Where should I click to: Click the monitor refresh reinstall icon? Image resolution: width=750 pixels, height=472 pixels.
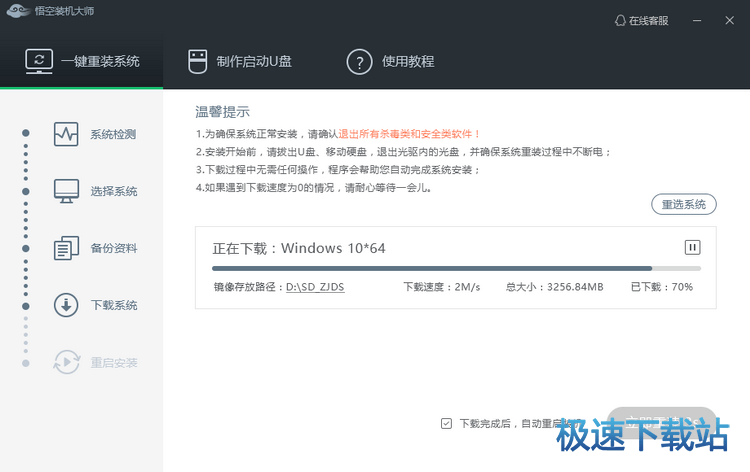[39, 61]
